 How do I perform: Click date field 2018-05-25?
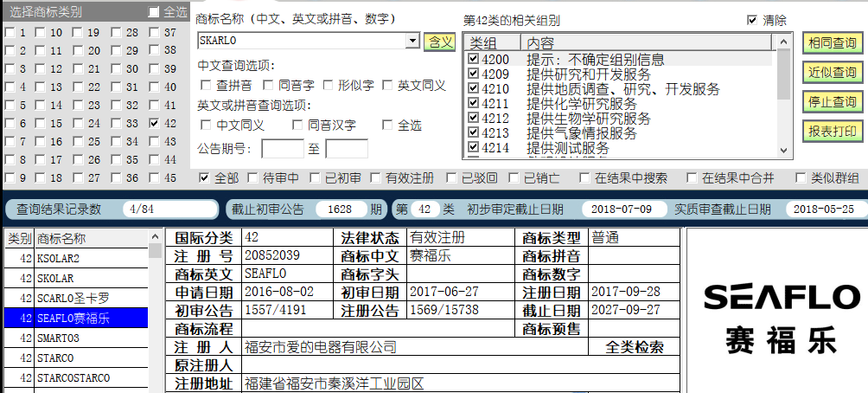[827, 209]
